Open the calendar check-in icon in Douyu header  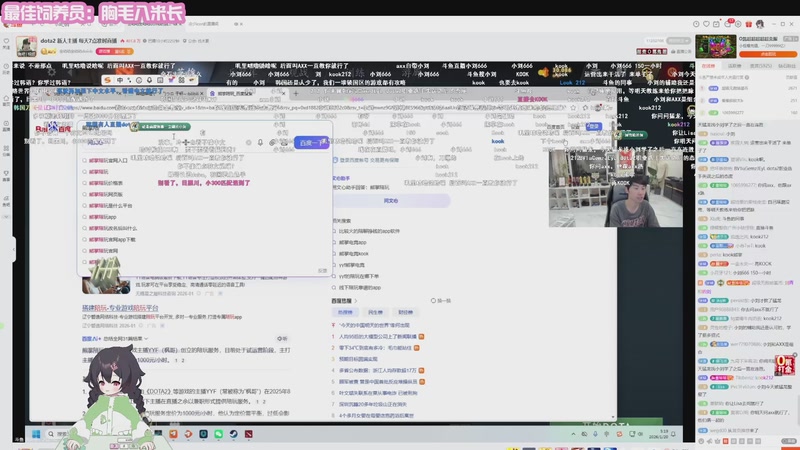point(716,24)
